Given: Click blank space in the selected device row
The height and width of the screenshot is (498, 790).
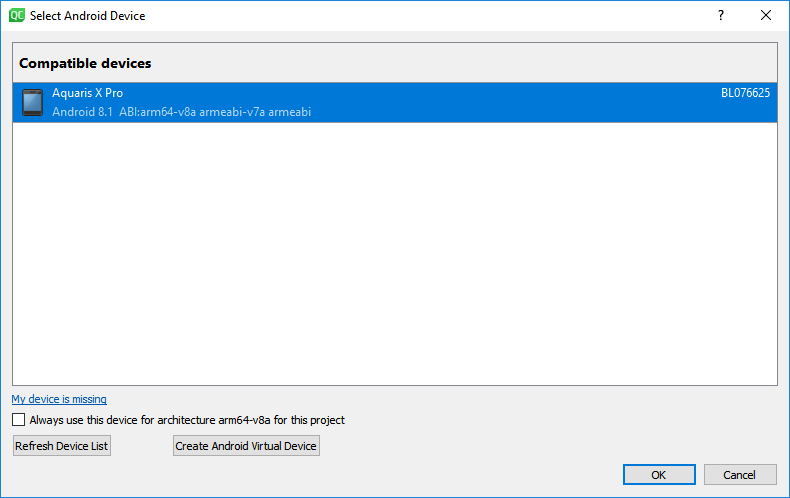Looking at the screenshot, I should point(500,102).
